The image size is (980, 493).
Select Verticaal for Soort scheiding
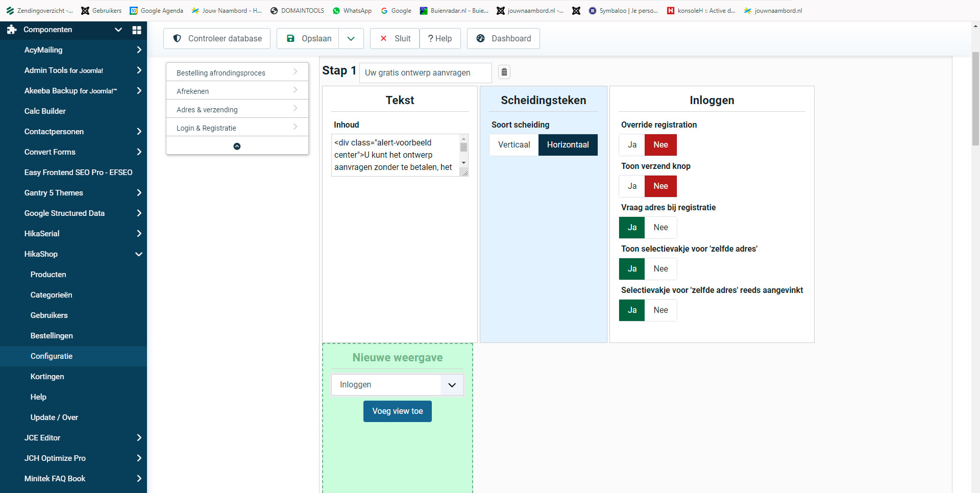514,145
